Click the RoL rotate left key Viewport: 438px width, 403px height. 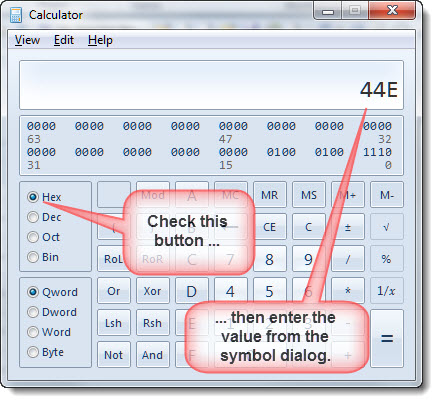point(114,259)
